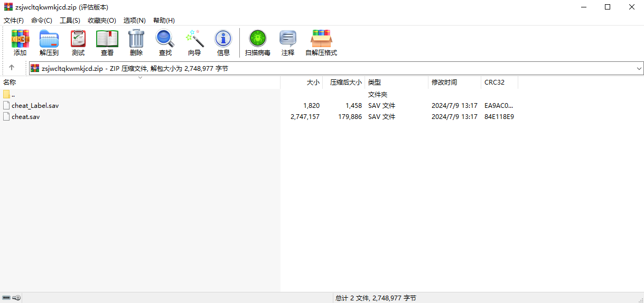
Task: Open the 帮助(H) menu
Action: pyautogui.click(x=164, y=20)
